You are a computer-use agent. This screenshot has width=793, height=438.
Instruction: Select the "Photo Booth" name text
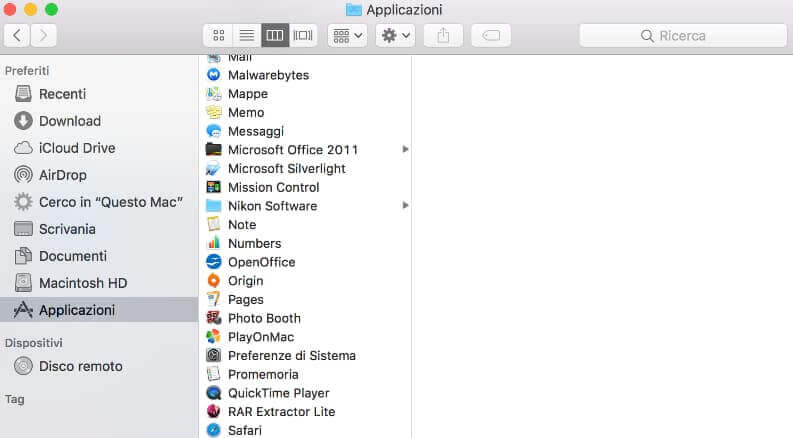pyautogui.click(x=264, y=318)
